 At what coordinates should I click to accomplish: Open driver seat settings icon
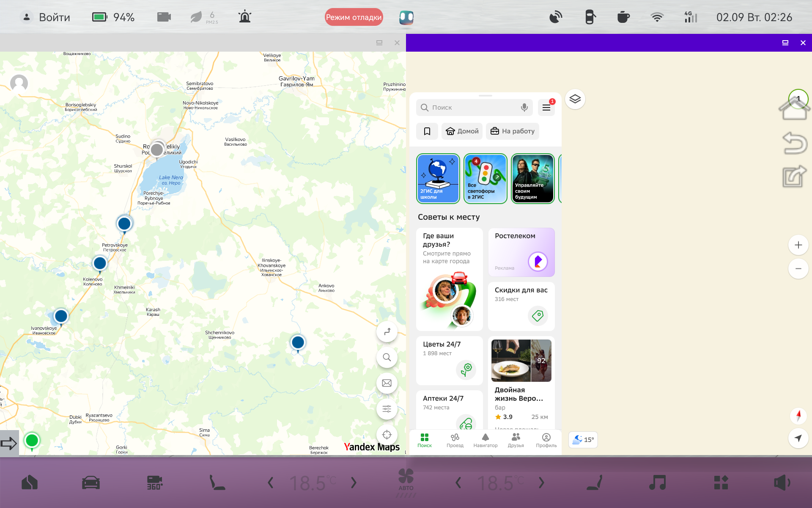pos(217,483)
